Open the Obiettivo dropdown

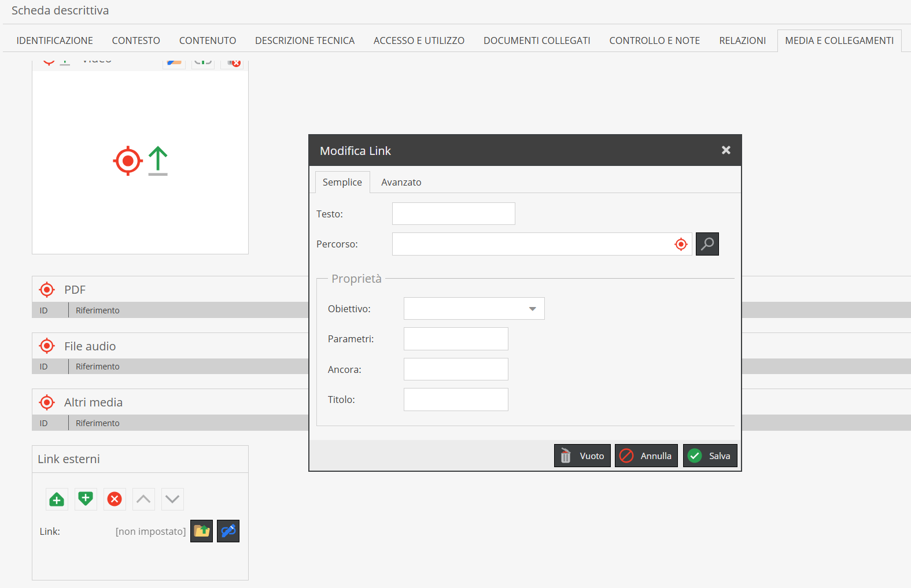click(474, 309)
